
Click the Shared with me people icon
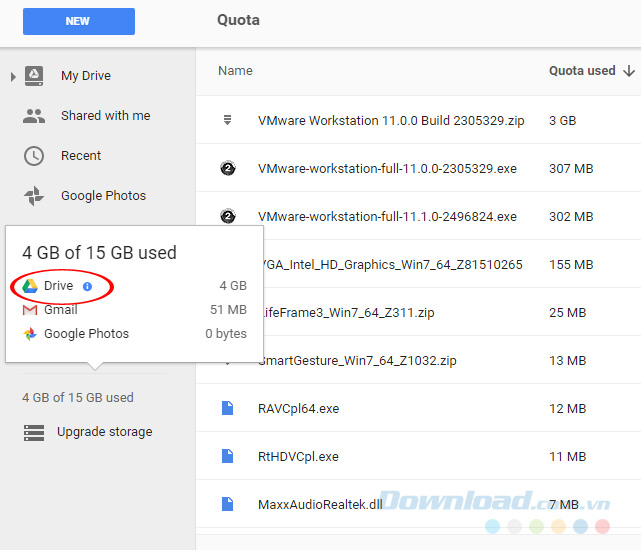34,116
